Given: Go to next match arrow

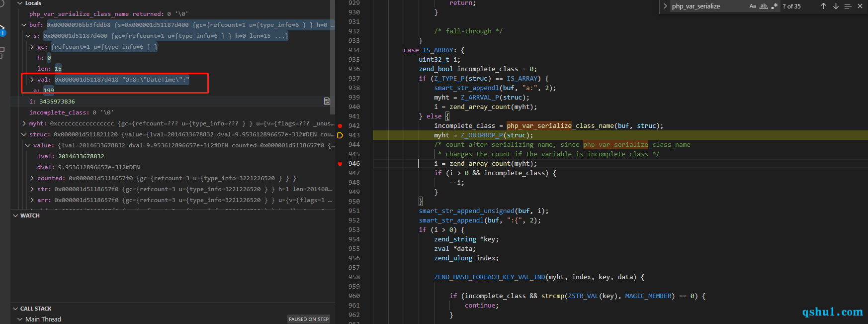Looking at the screenshot, I should pos(836,6).
